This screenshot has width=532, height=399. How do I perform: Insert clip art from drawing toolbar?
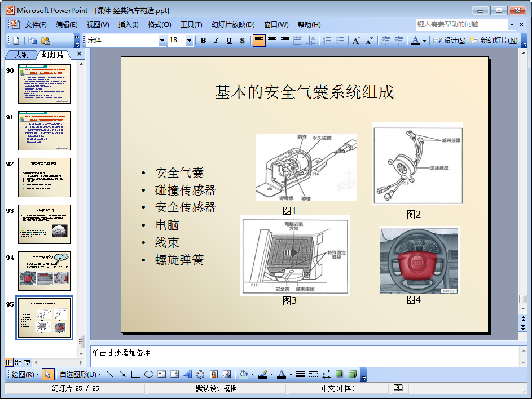pyautogui.click(x=214, y=374)
